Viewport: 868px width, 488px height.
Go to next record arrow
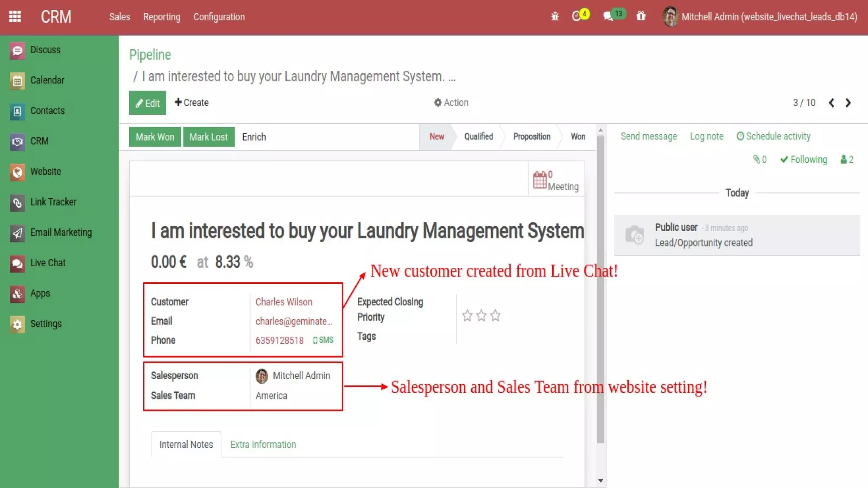(848, 103)
